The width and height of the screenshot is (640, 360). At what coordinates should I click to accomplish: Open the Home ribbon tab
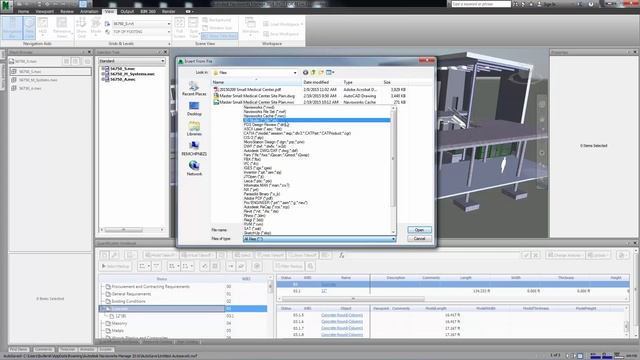(x=23, y=11)
